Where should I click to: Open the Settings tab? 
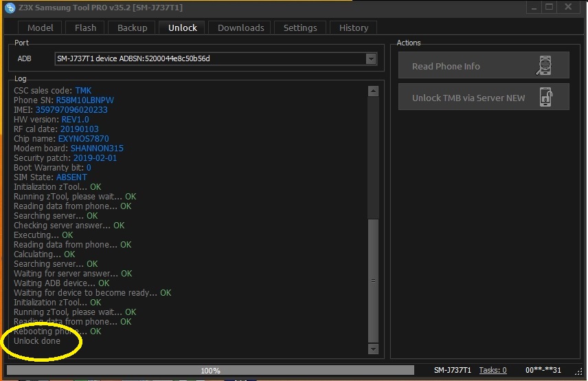[300, 28]
